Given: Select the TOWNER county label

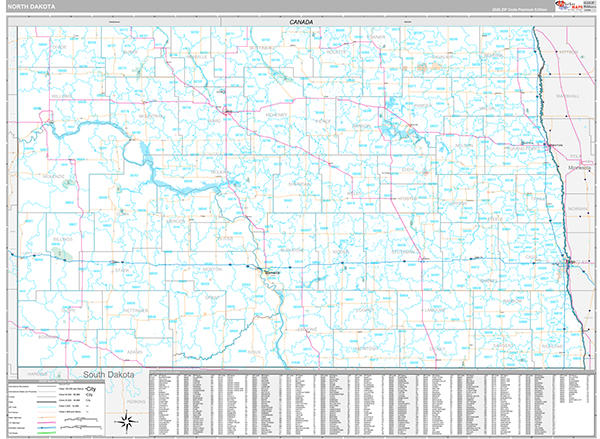Looking at the screenshot, I should (x=376, y=37).
